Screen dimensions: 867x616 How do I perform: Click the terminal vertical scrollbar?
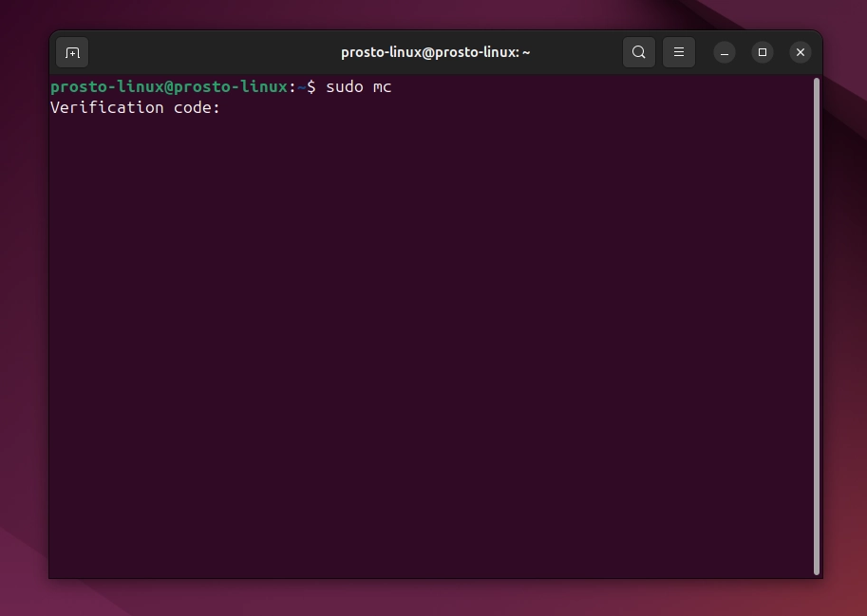817,327
